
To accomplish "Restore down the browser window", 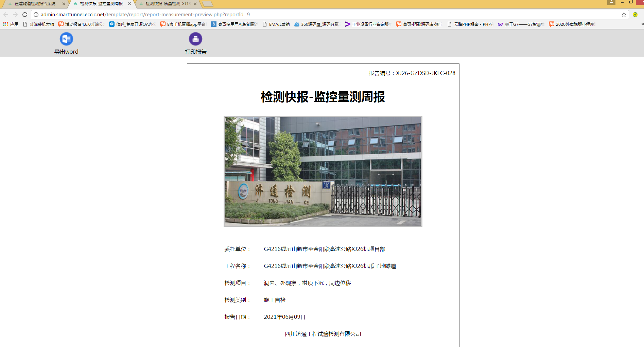I will [631, 2].
